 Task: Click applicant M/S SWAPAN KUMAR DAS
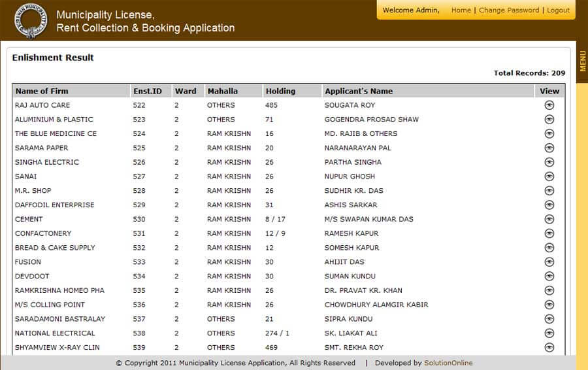click(368, 220)
